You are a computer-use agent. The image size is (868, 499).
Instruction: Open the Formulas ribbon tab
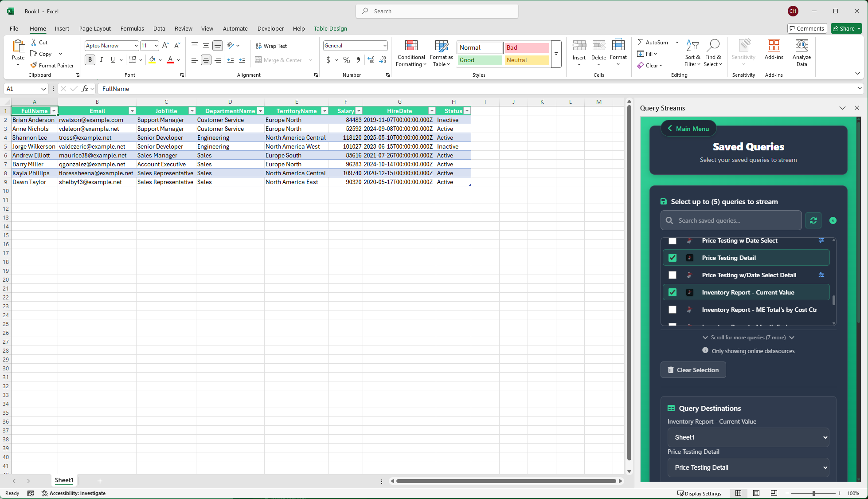(x=132, y=28)
